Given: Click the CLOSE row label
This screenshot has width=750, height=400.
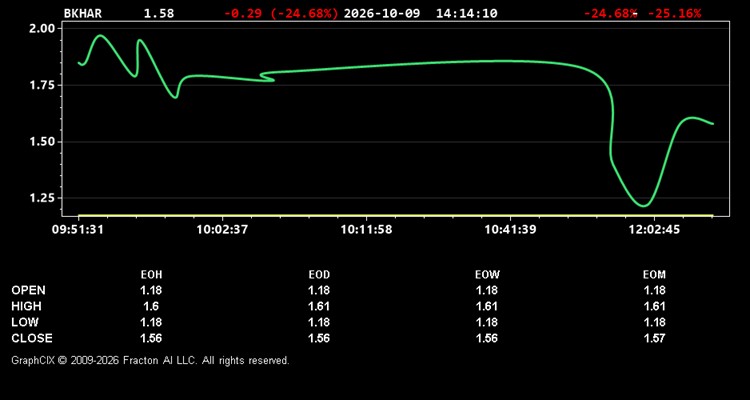Looking at the screenshot, I should (32, 338).
